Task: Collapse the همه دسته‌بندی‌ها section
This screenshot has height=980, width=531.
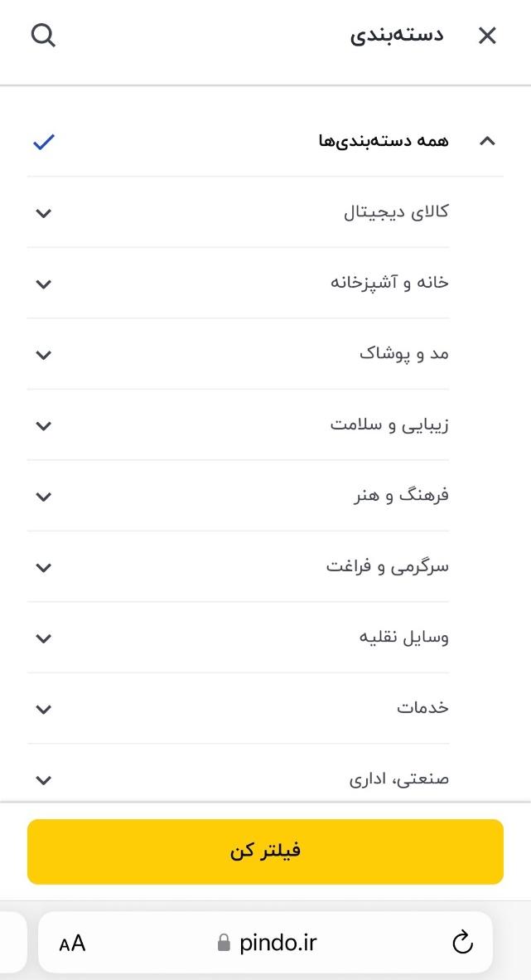Action: (x=488, y=141)
